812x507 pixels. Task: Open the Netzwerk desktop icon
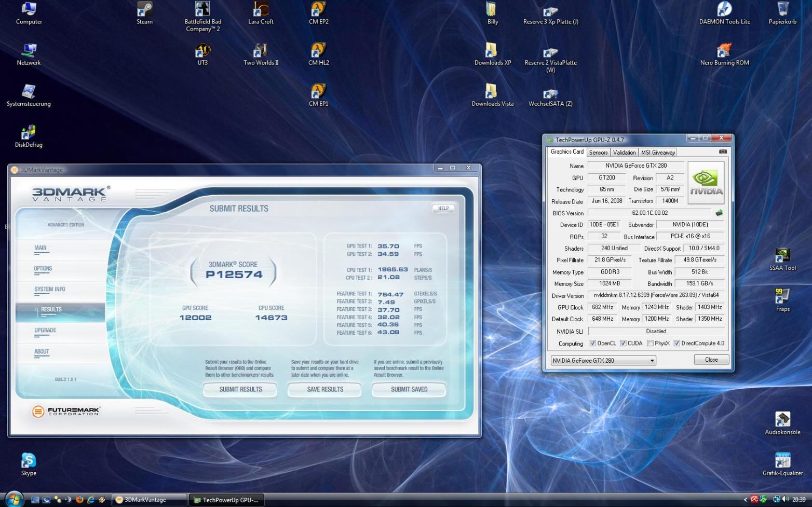(29, 54)
